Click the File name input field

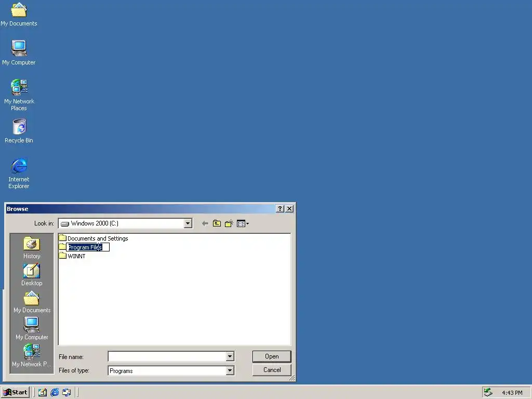pyautogui.click(x=167, y=356)
